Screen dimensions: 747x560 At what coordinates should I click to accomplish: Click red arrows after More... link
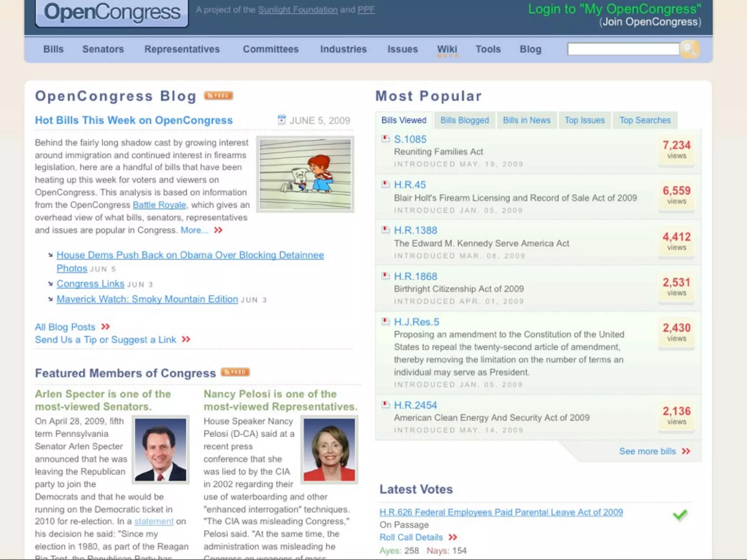tap(218, 230)
